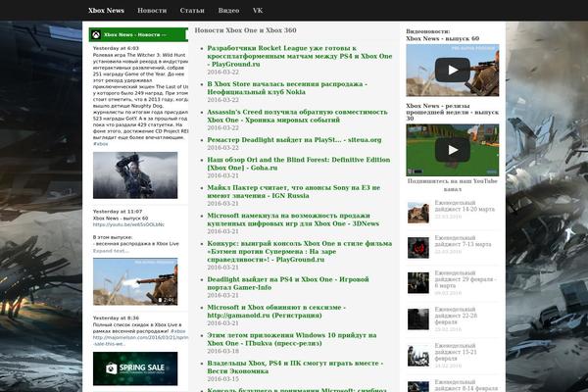The image size is (588, 392).
Task: Click the Yesterday at 8:36 post timestamp
Action: (116, 318)
